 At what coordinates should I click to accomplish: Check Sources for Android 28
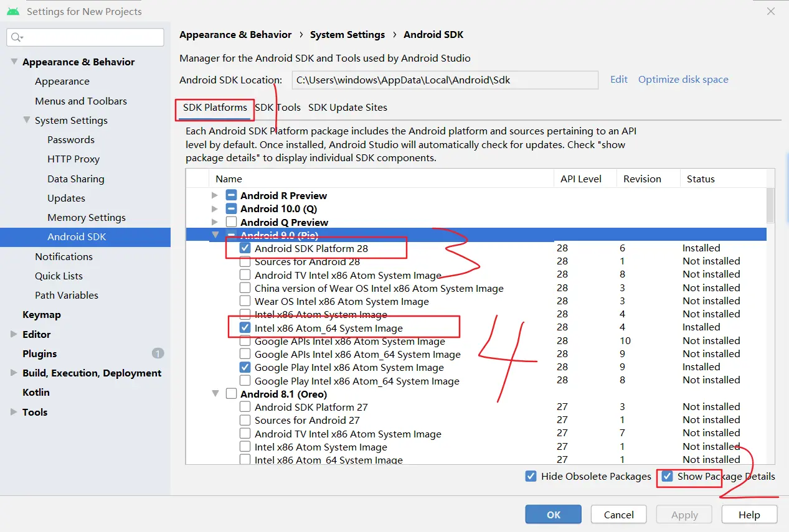click(245, 261)
